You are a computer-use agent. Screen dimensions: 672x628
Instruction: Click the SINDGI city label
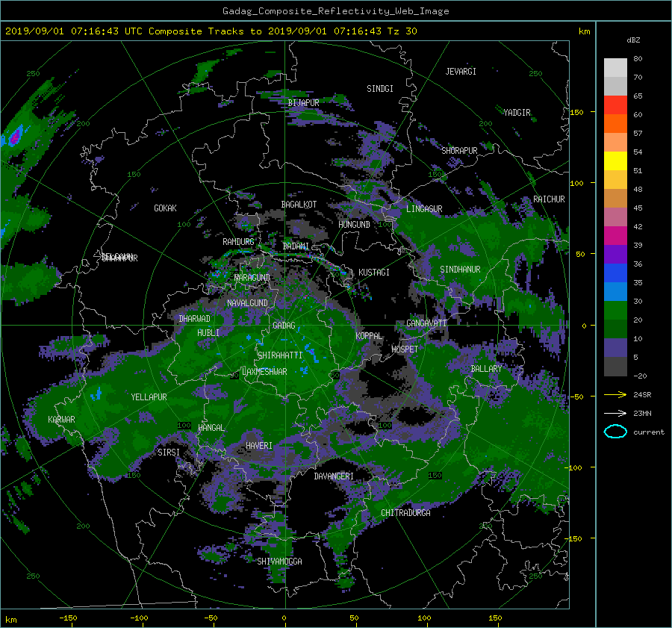380,89
